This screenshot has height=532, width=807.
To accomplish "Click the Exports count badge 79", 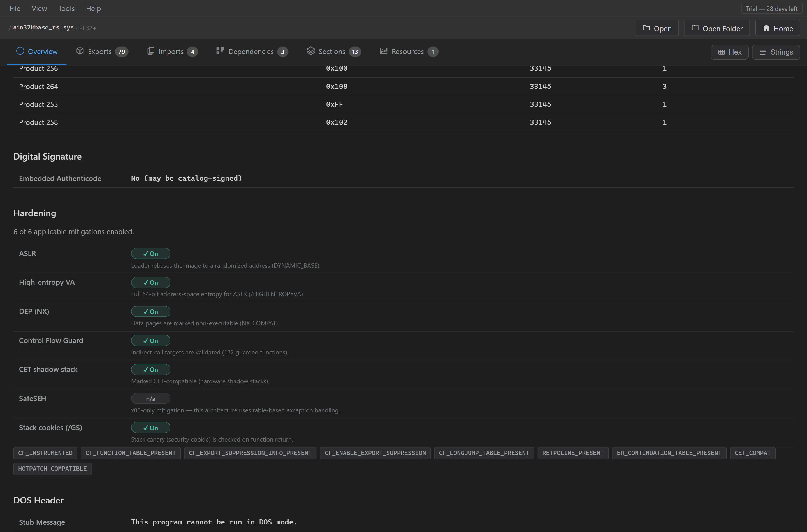I will coord(122,52).
